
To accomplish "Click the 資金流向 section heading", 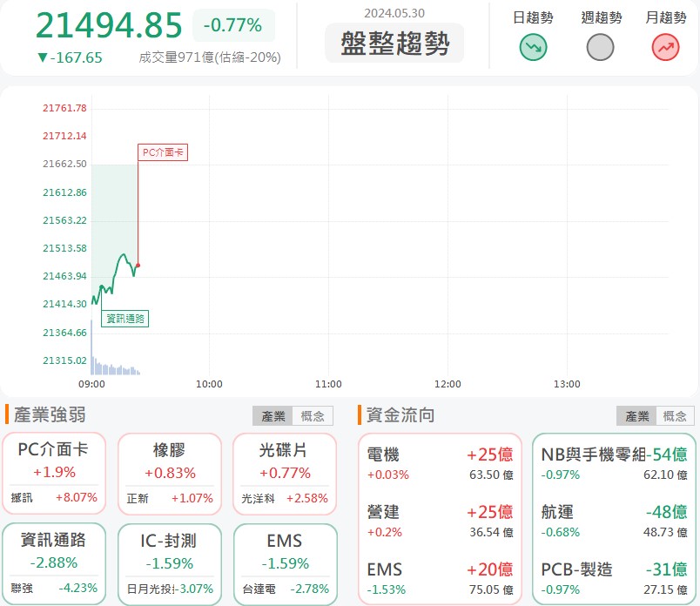I will coord(400,414).
